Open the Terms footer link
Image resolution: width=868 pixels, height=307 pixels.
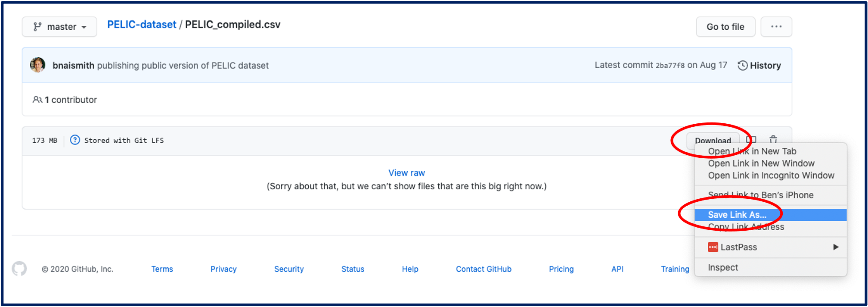pos(162,269)
